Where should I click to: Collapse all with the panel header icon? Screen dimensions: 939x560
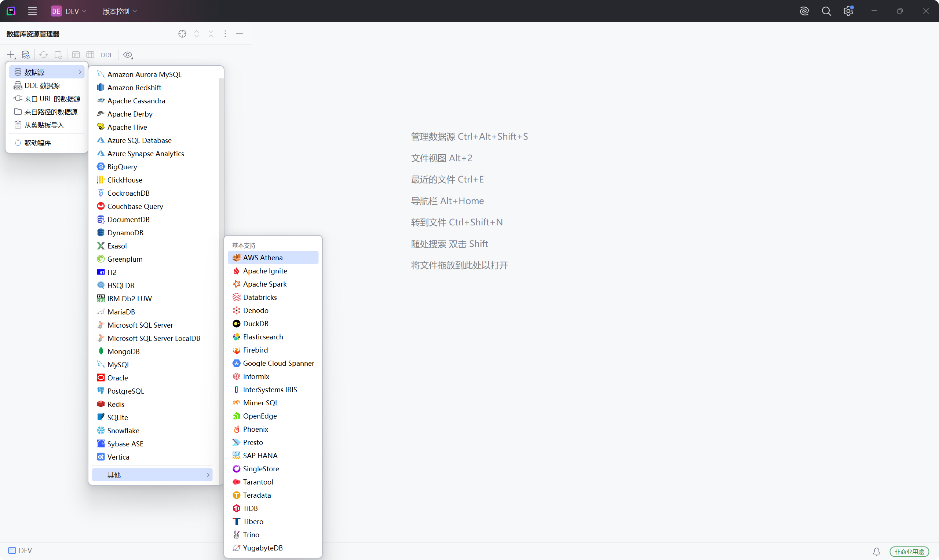click(211, 34)
